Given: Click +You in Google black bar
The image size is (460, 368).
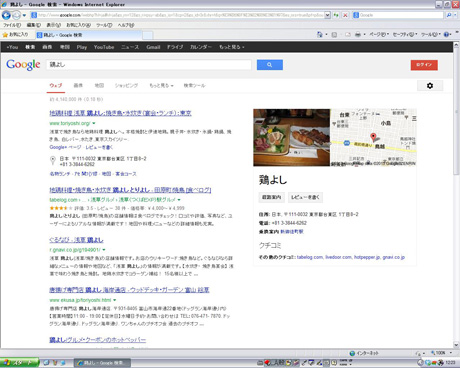Looking at the screenshot, I should (x=12, y=47).
